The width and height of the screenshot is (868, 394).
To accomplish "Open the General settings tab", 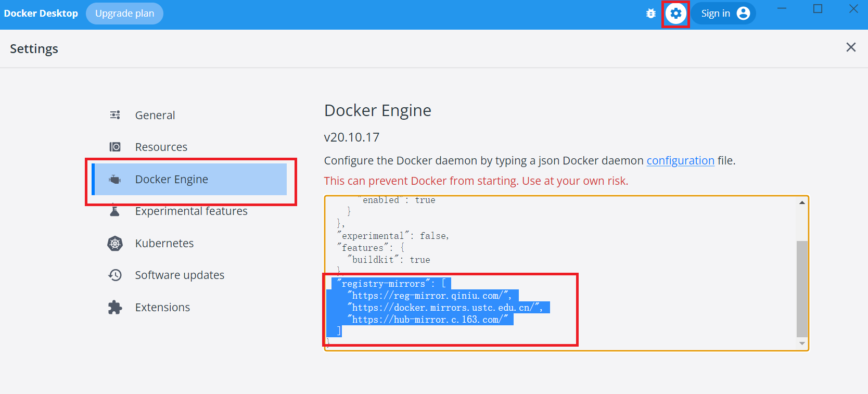I will click(155, 115).
